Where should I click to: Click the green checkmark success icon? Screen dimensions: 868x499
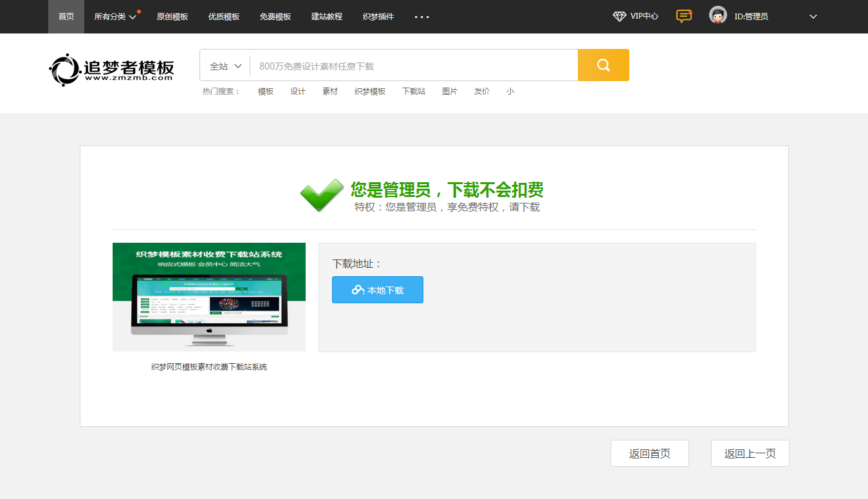322,195
